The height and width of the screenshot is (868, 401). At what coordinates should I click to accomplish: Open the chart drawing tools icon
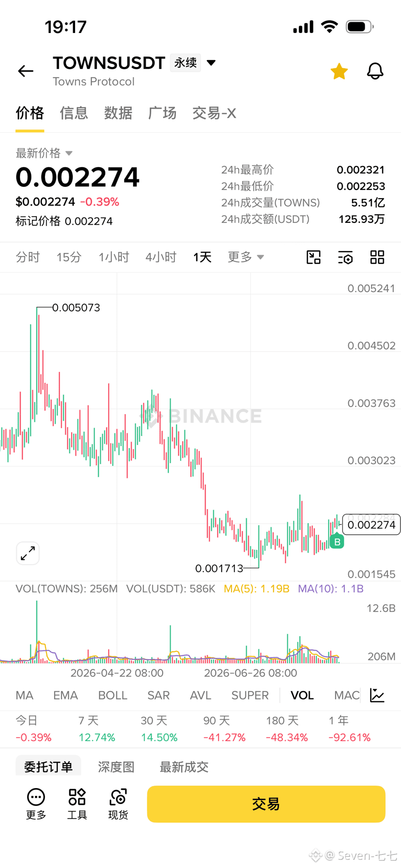314,257
